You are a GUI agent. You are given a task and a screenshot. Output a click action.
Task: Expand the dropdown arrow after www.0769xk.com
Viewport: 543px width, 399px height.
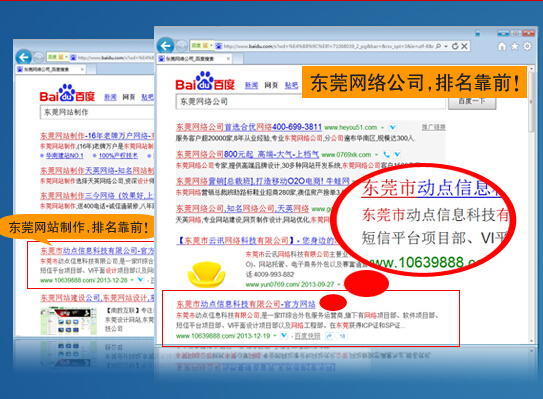tap(376, 154)
